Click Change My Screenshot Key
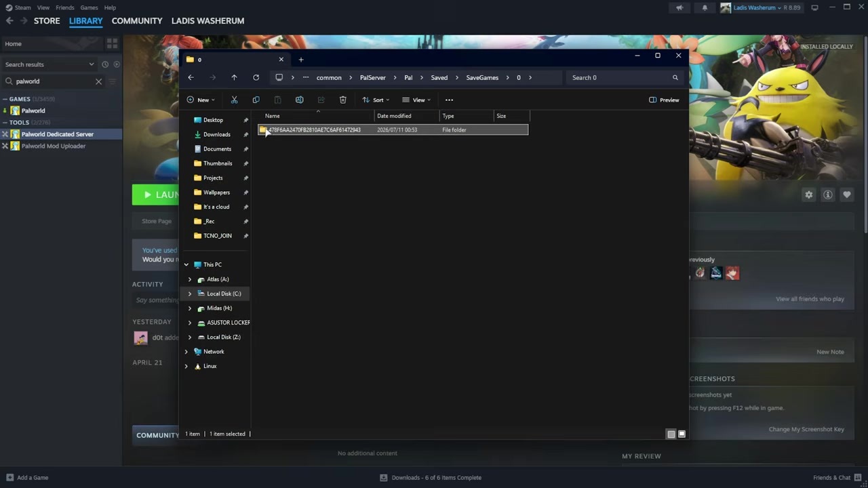 [x=806, y=429]
